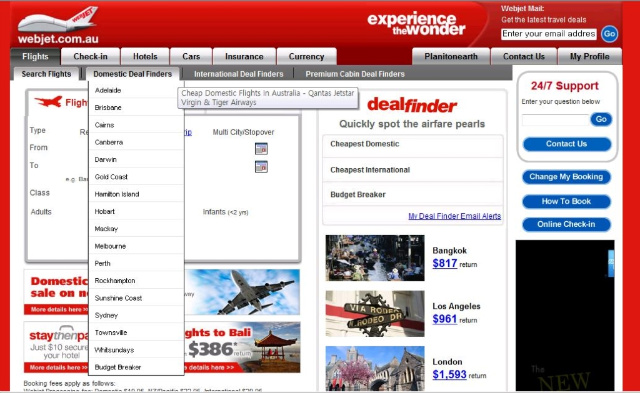Expand the Budget Breaker dealfinder row

click(412, 194)
